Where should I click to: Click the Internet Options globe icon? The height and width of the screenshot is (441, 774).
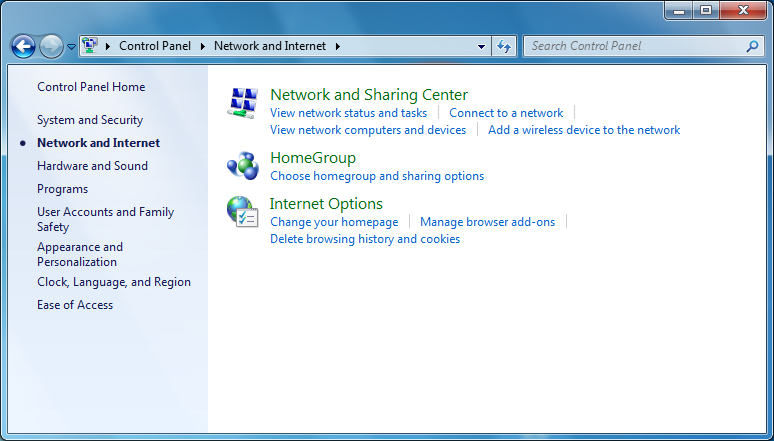pyautogui.click(x=243, y=211)
